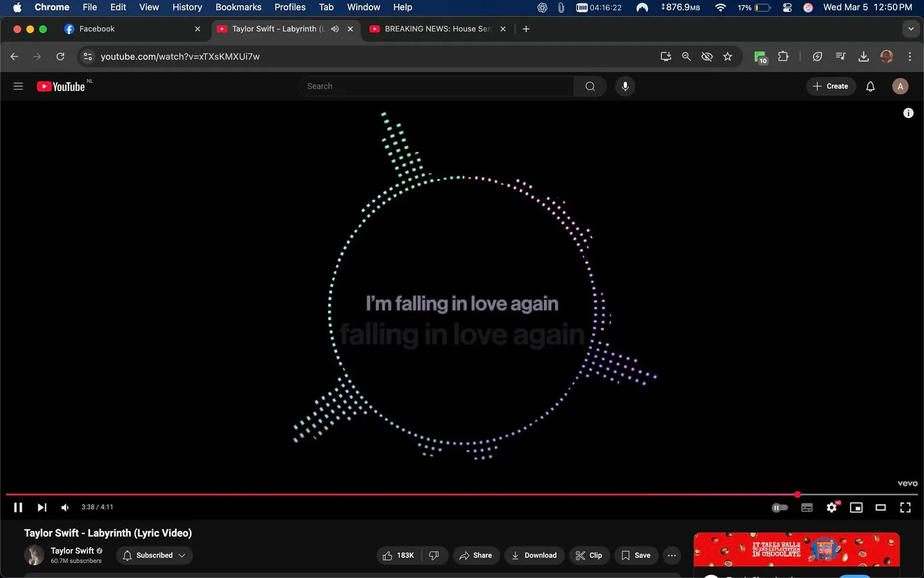
Task: Switch to the BREAKING NEWS tab
Action: click(434, 28)
